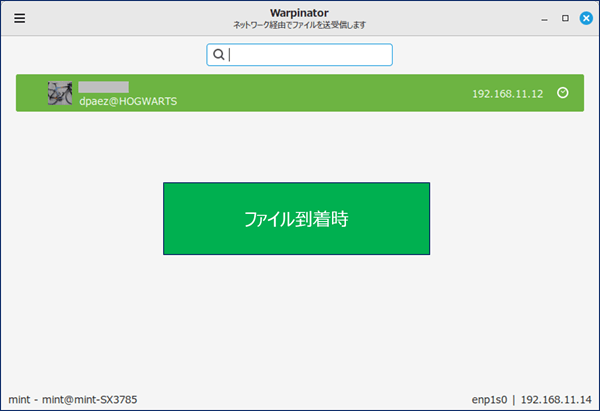Click the IP address 192.168.11.12
Image resolution: width=600 pixels, height=411 pixels.
click(x=507, y=94)
